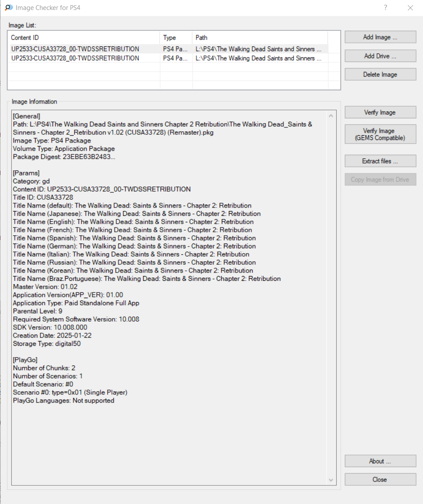
Task: Click the Application Version(APP_VER) line
Action: (68, 295)
